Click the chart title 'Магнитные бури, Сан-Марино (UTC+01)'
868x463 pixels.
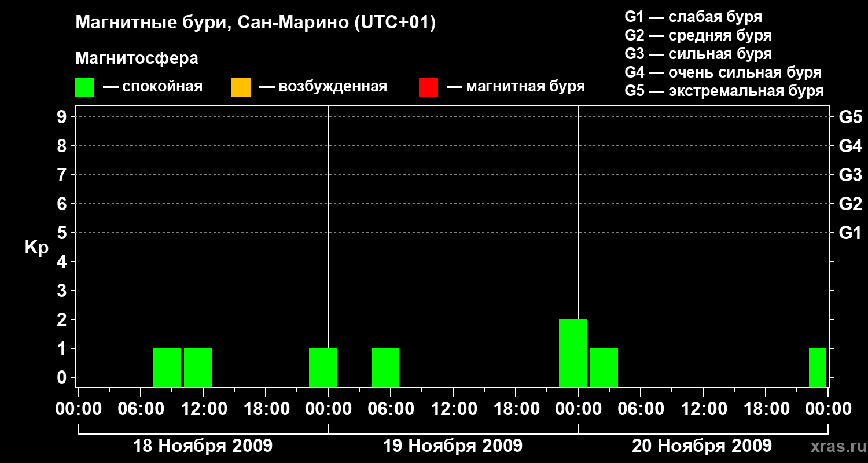(x=255, y=23)
